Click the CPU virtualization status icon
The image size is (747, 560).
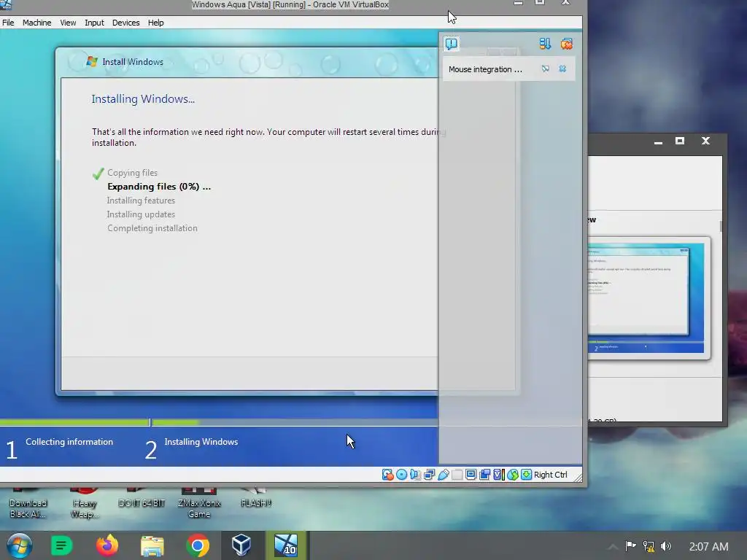(499, 474)
